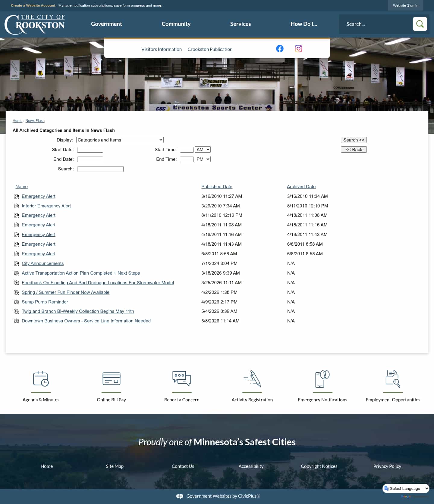The width and height of the screenshot is (434, 504).
Task: Click item icon beside Sump Pump Reminder
Action: [17, 302]
